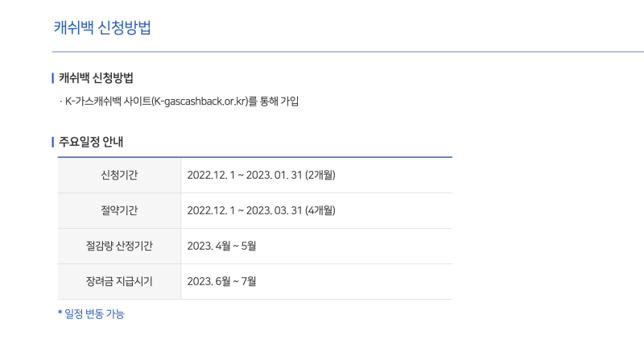Click the bullet before K-가스캐쉬백 사이트
This screenshot has height=344, width=644.
coord(61,102)
